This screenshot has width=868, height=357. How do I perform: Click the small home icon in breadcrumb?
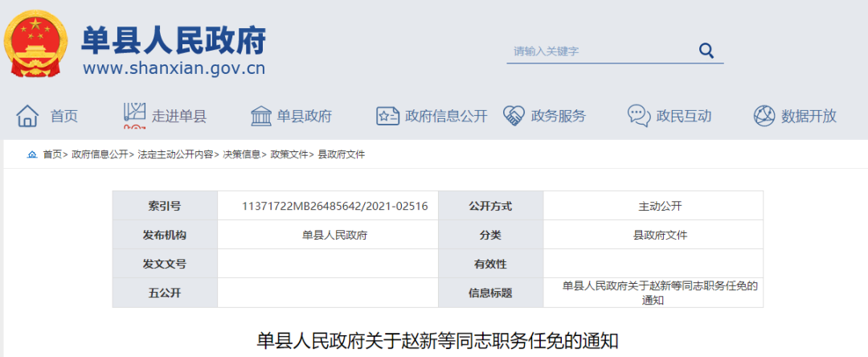point(32,155)
